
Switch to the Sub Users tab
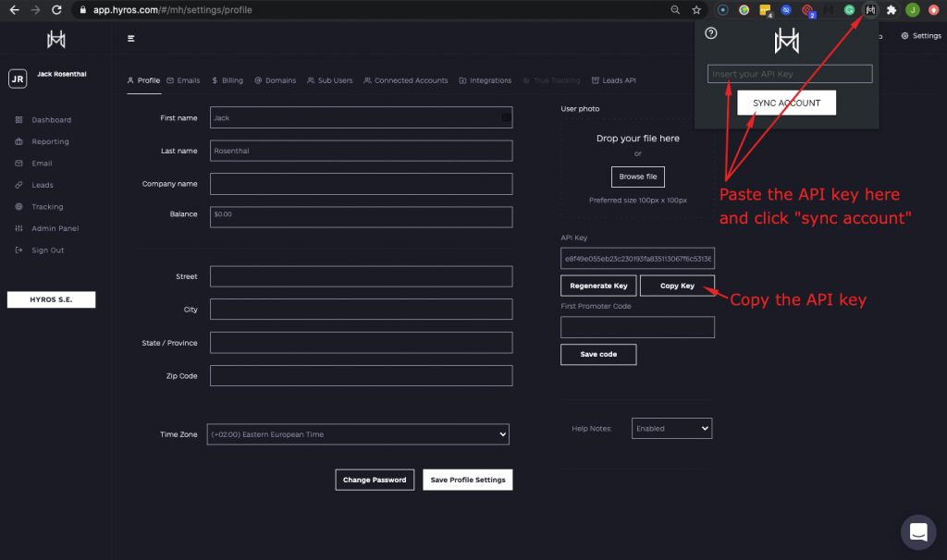(x=330, y=80)
